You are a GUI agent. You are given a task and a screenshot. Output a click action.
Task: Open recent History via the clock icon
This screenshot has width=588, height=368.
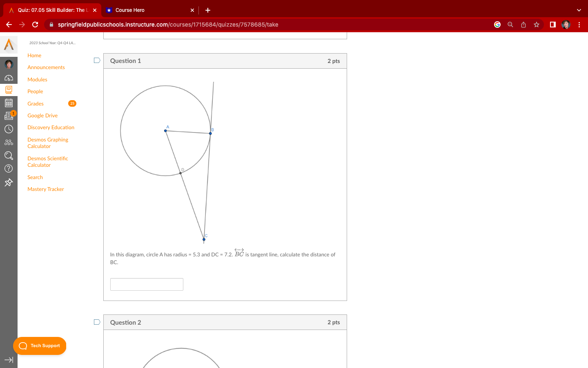point(9,129)
